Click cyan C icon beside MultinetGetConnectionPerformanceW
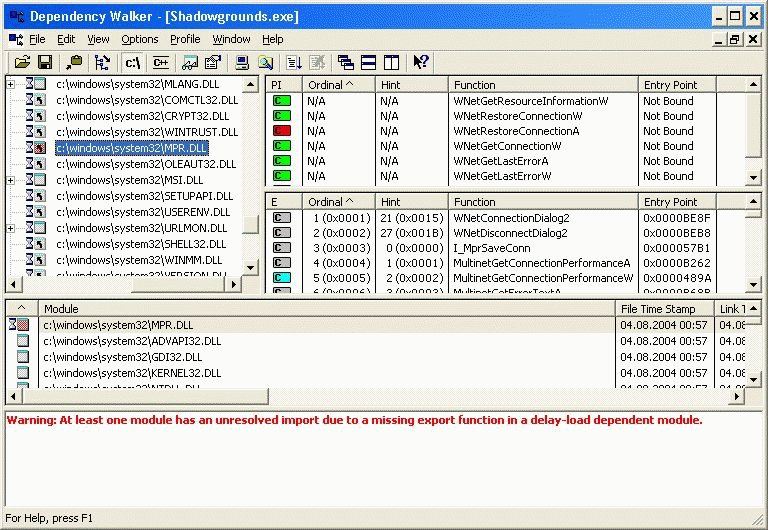 [282, 278]
